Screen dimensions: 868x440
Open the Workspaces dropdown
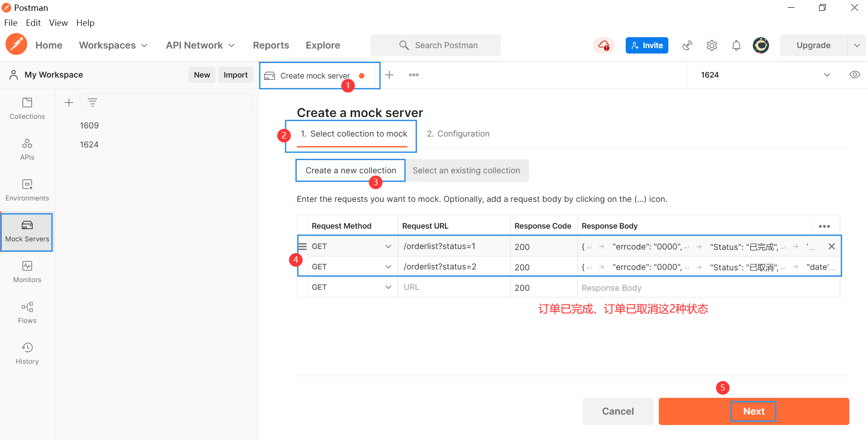(x=113, y=45)
